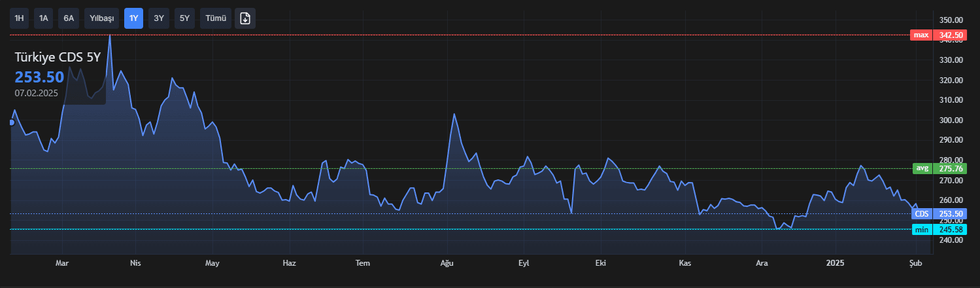Click the Mar axis label
Screen dimensions: 980x288
coord(62,263)
